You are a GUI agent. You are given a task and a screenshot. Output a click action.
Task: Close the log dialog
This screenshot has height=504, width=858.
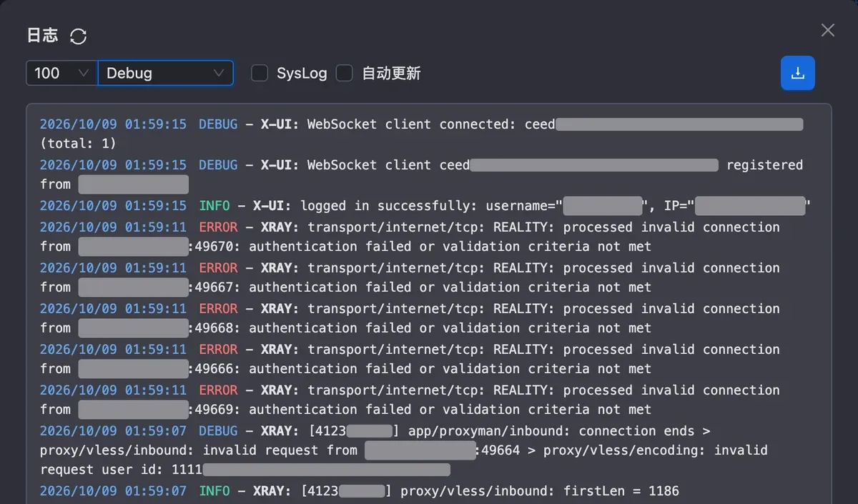[x=827, y=30]
